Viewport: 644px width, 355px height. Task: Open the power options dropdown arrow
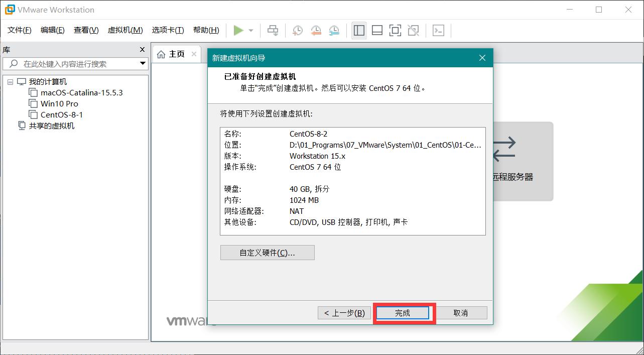pos(251,31)
